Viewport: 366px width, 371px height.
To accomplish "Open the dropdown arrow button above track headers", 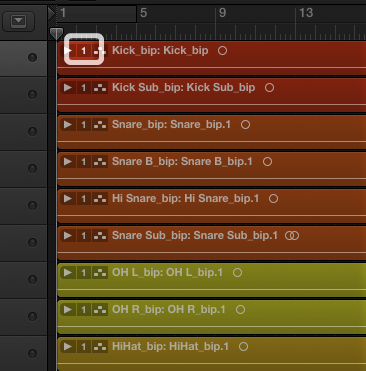I will [x=18, y=21].
